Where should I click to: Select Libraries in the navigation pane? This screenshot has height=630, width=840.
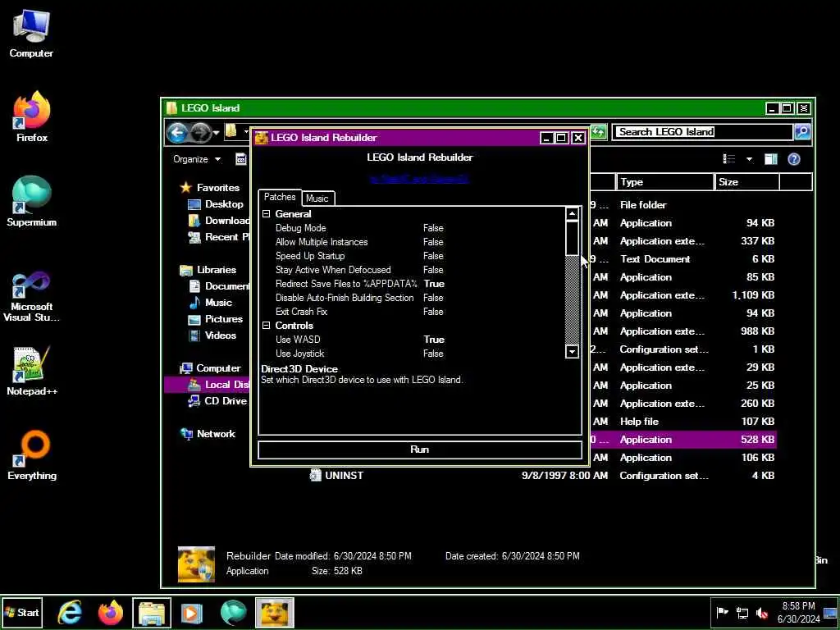click(x=209, y=270)
